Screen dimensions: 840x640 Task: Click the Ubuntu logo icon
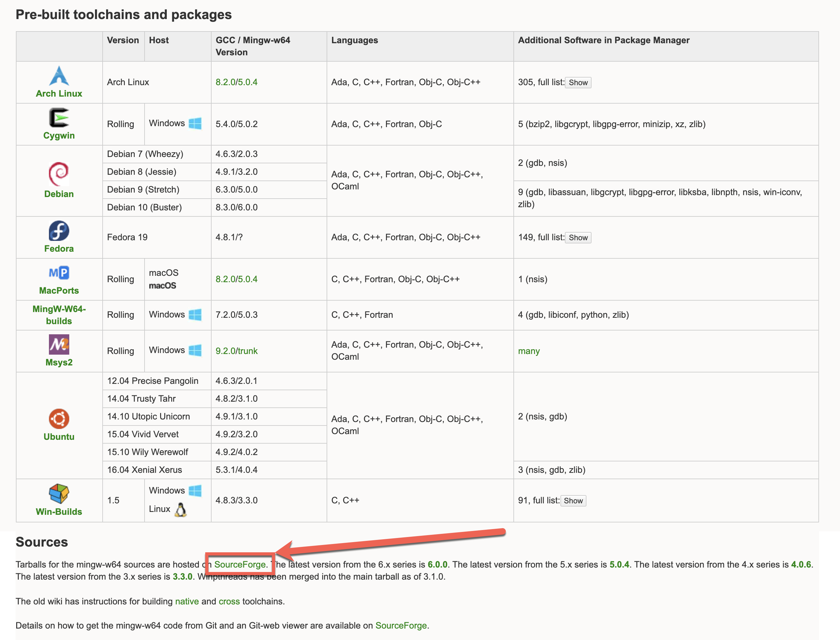(59, 419)
